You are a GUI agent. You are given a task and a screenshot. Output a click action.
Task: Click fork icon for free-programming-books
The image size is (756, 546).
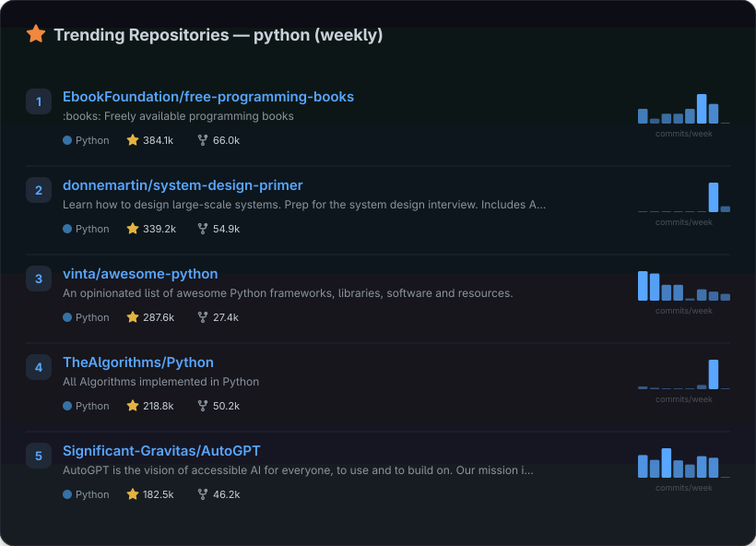pos(203,140)
